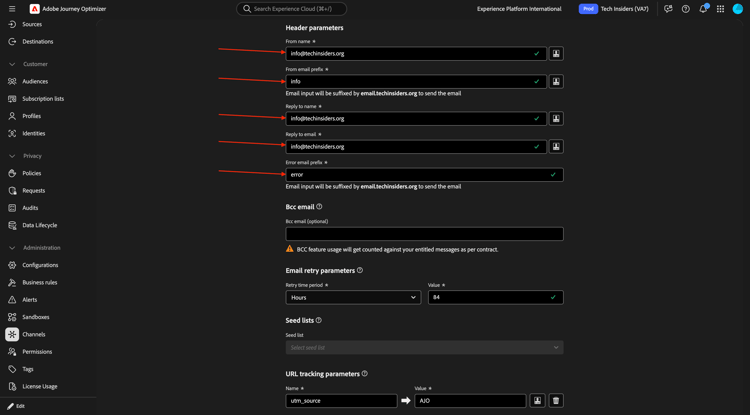Open the hamburger navigation menu
This screenshot has height=415, width=750.
point(12,9)
